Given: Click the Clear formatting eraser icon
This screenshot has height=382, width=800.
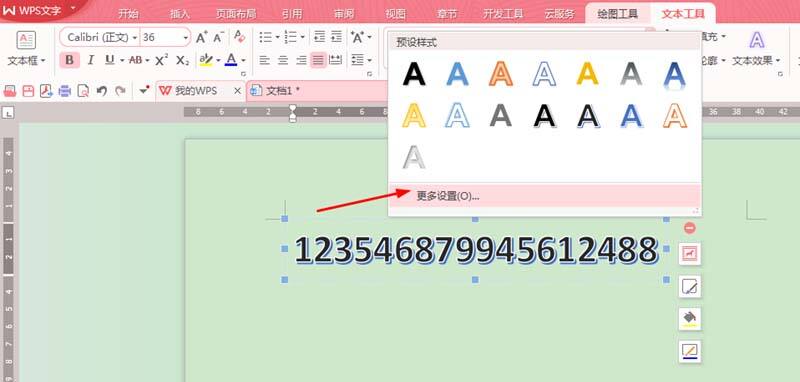Looking at the screenshot, I should [239, 37].
